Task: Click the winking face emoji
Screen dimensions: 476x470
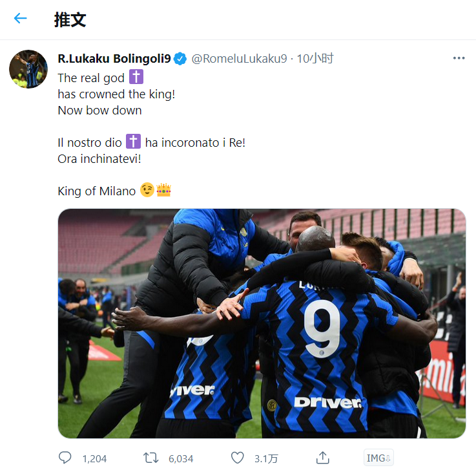Action: [147, 190]
